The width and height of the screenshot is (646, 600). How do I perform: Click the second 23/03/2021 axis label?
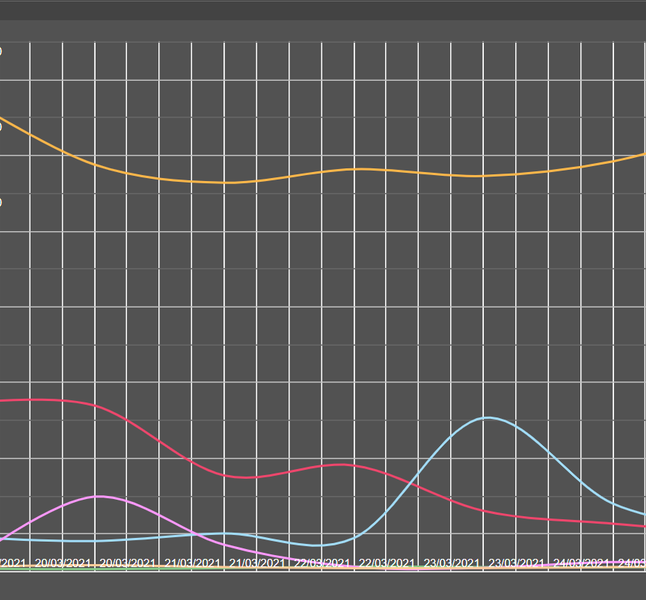click(x=516, y=564)
